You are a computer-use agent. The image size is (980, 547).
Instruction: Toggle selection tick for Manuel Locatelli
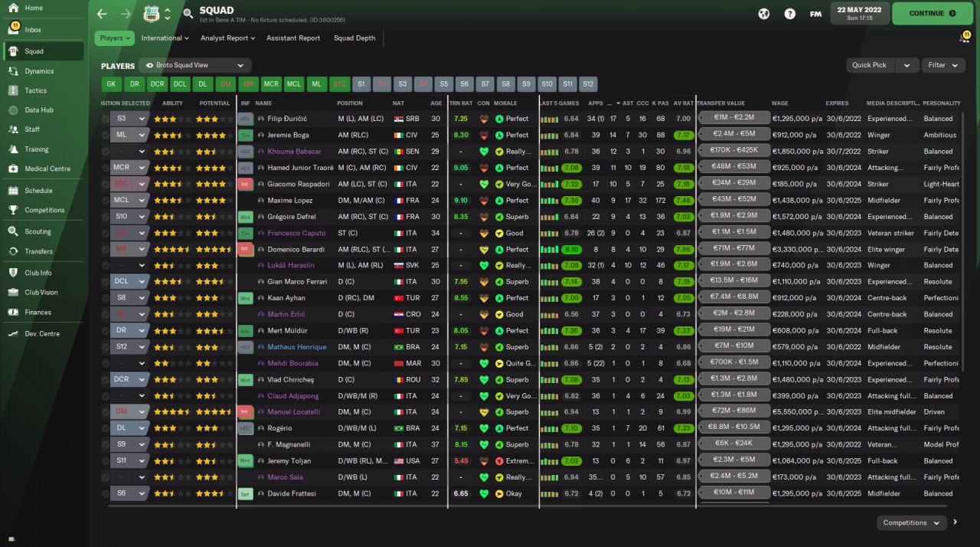click(x=106, y=412)
